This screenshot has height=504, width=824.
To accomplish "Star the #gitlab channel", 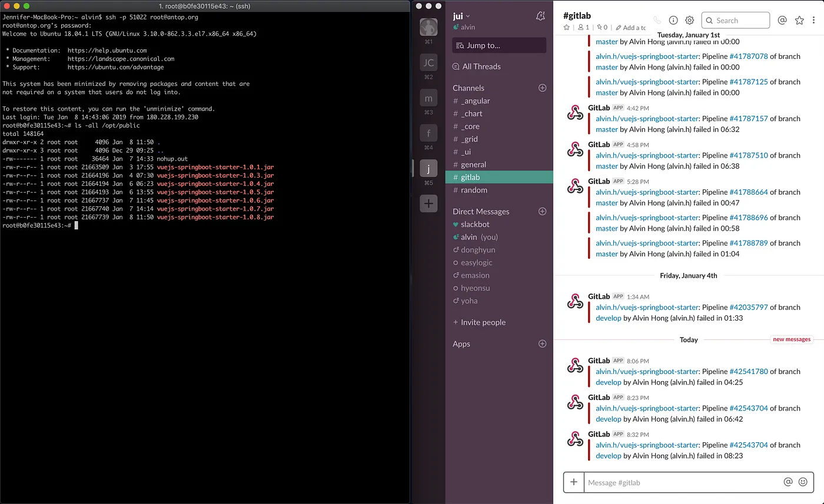I will [567, 28].
